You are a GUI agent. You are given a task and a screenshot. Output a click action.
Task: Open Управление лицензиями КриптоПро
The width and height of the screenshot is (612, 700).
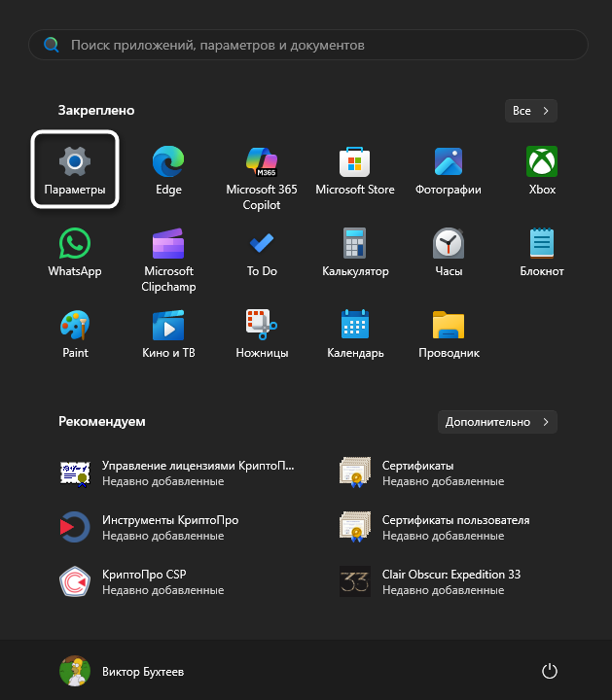(178, 472)
